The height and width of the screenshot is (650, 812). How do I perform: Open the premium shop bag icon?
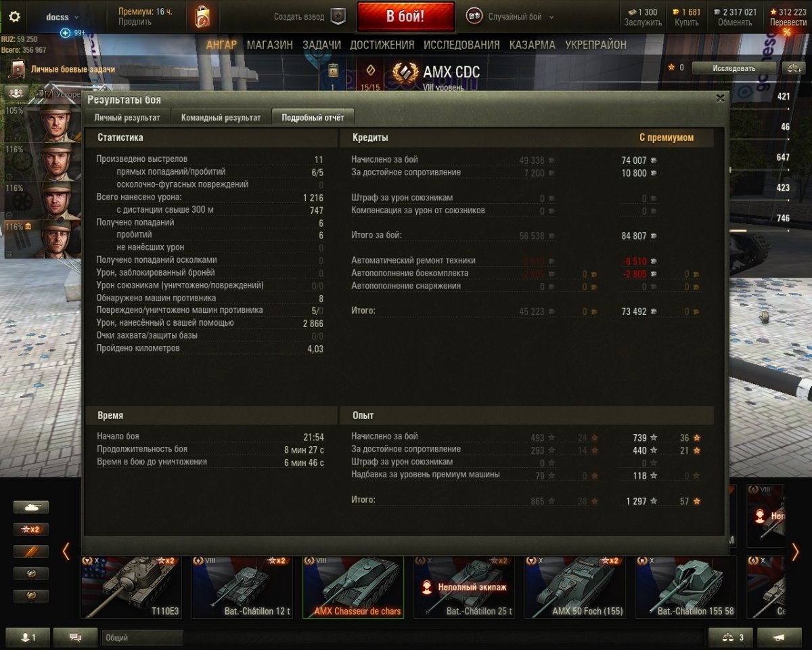tap(202, 17)
